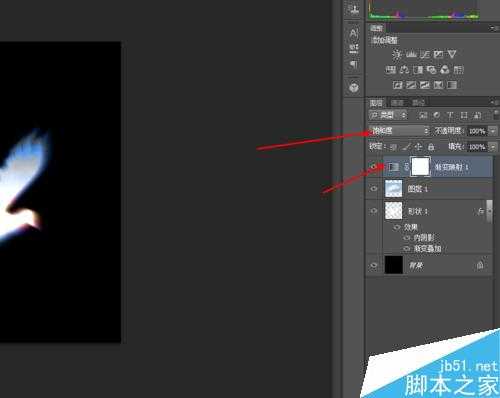This screenshot has height=398, width=500.
Task: Add a Posterize adjustment
Action: [411, 85]
